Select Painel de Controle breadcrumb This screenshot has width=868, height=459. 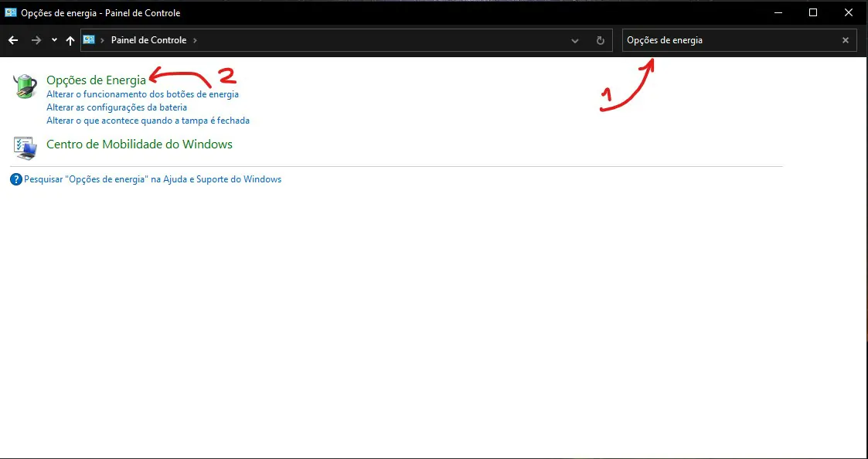149,40
